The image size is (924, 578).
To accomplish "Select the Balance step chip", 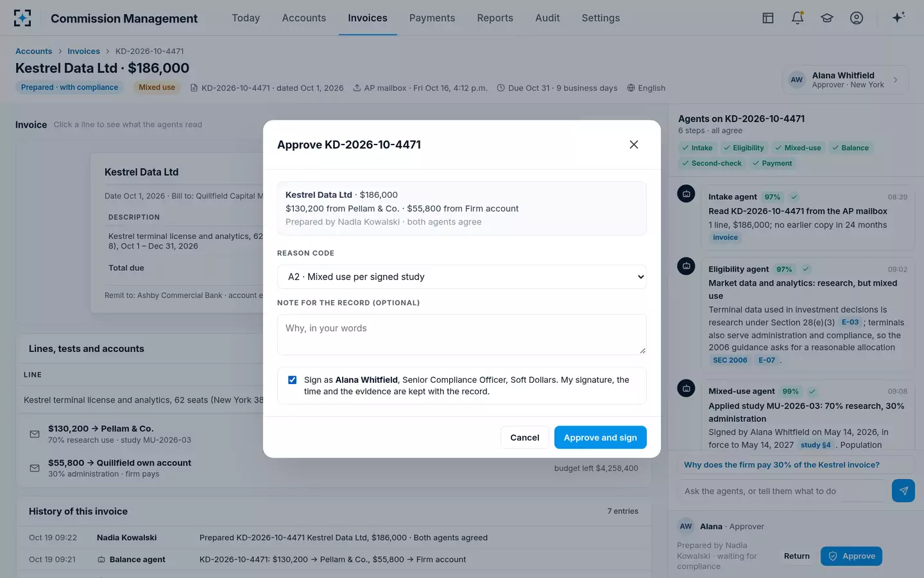I will (850, 148).
